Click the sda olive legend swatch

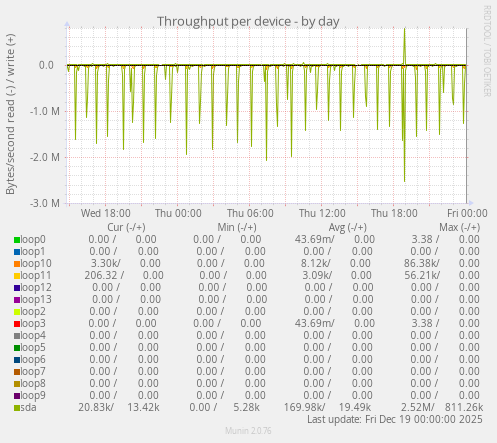click(x=17, y=408)
